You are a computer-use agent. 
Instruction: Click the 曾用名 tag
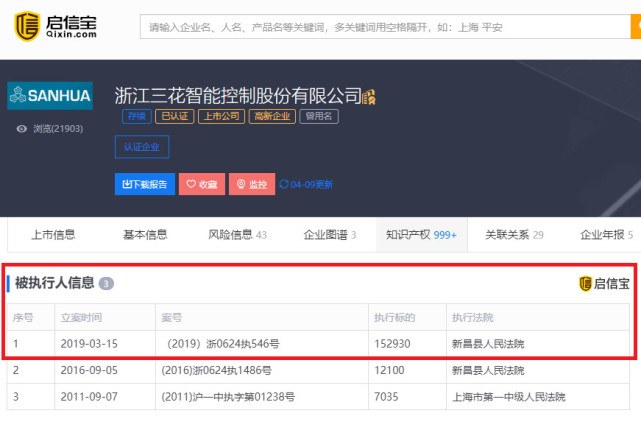(x=319, y=116)
